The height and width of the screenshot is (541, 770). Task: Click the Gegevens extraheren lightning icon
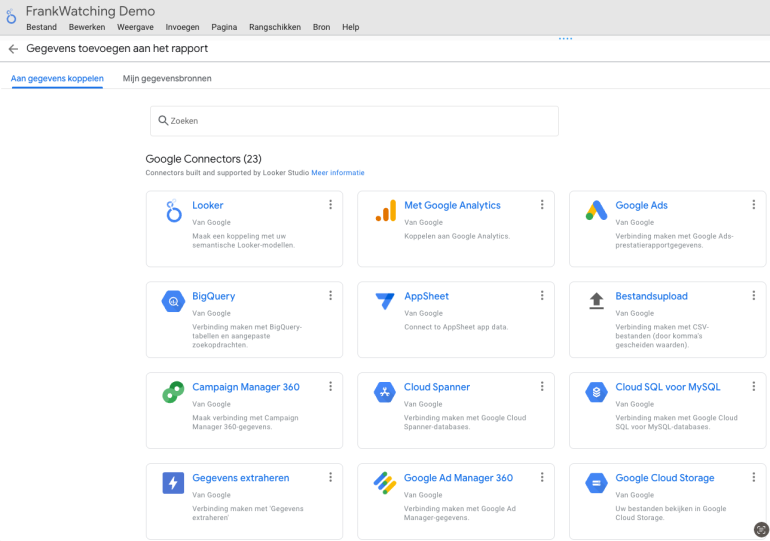coord(173,483)
